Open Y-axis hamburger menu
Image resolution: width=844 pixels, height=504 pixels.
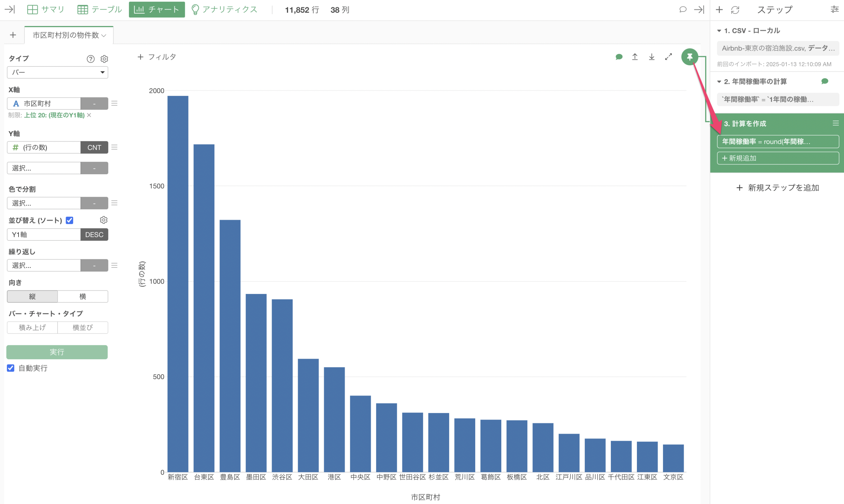[115, 147]
